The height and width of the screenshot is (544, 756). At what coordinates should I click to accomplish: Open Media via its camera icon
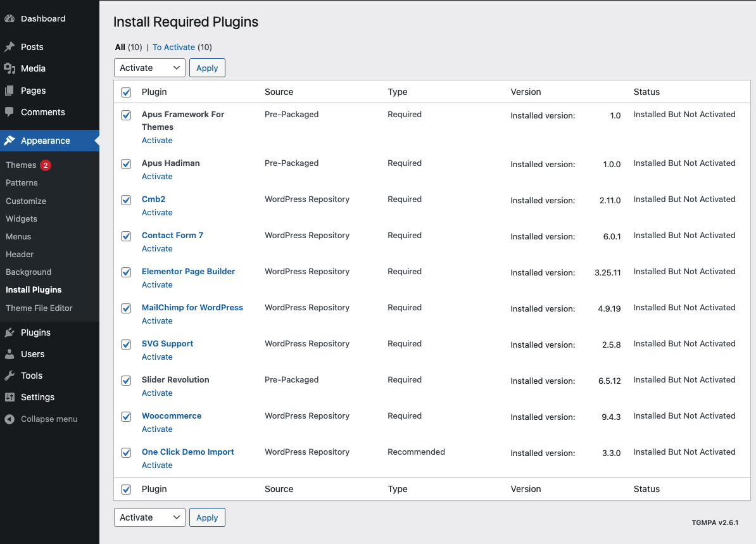click(x=9, y=68)
